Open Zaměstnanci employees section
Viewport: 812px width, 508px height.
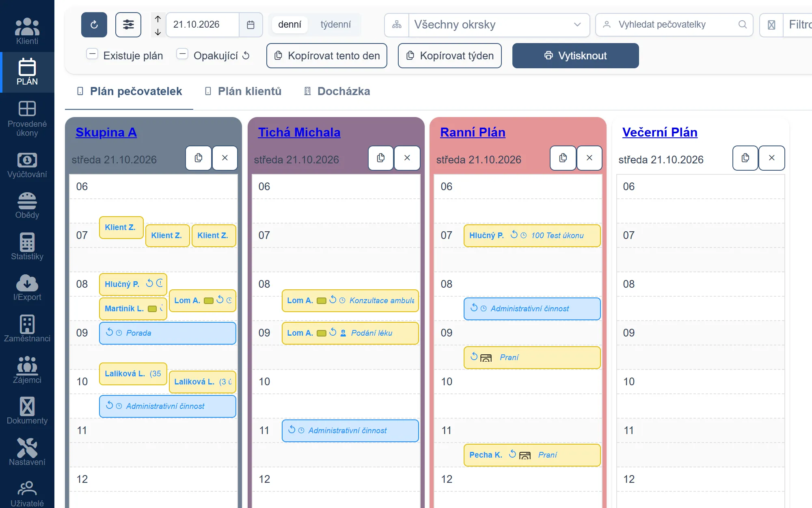coord(27,328)
